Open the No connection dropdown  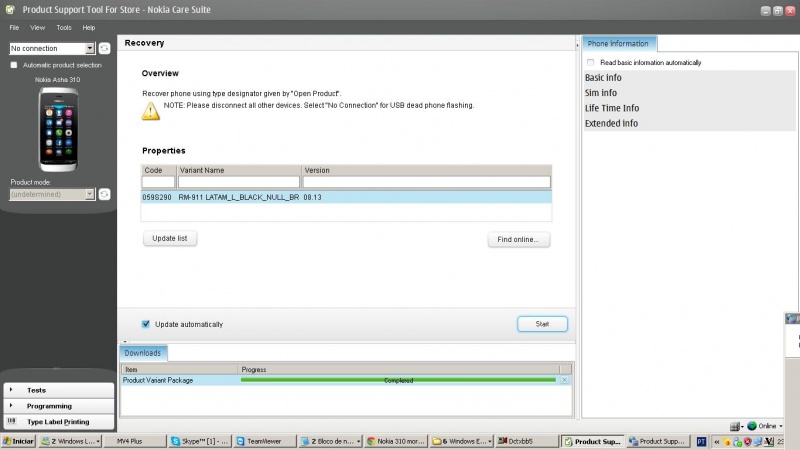(52, 48)
